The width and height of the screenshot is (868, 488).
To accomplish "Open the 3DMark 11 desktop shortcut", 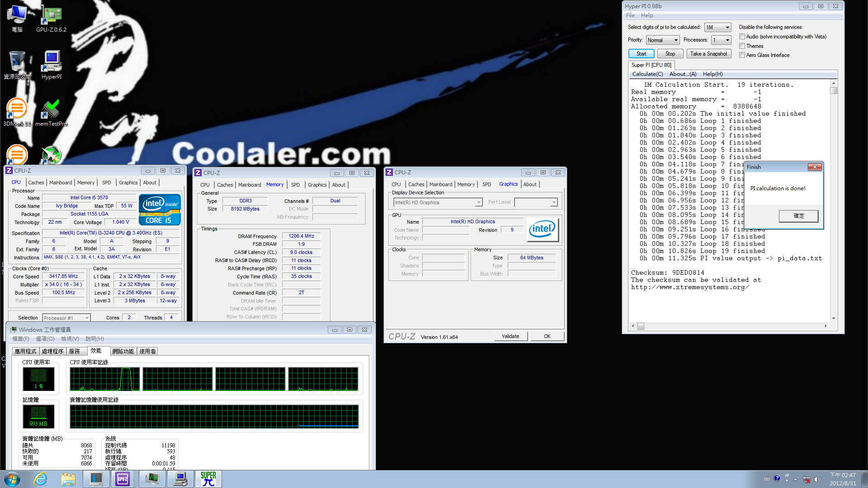I will [x=17, y=112].
